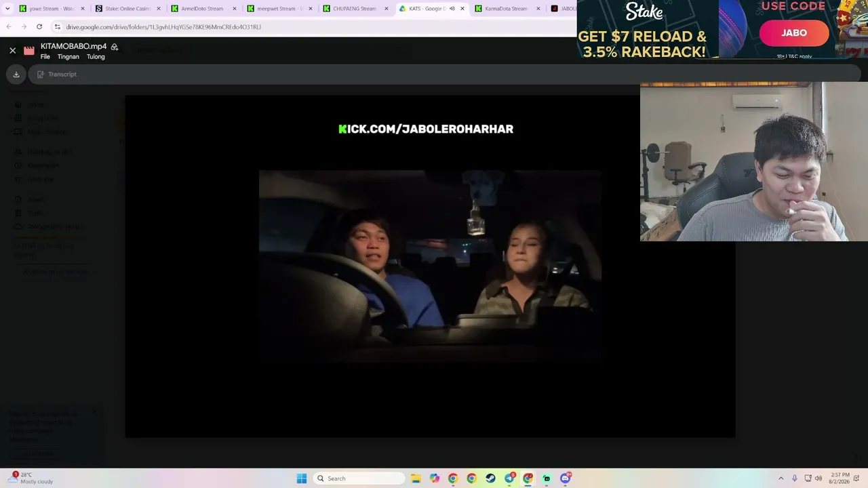This screenshot has height=488, width=868.
Task: Open Telegram from the taskbar
Action: tap(509, 479)
